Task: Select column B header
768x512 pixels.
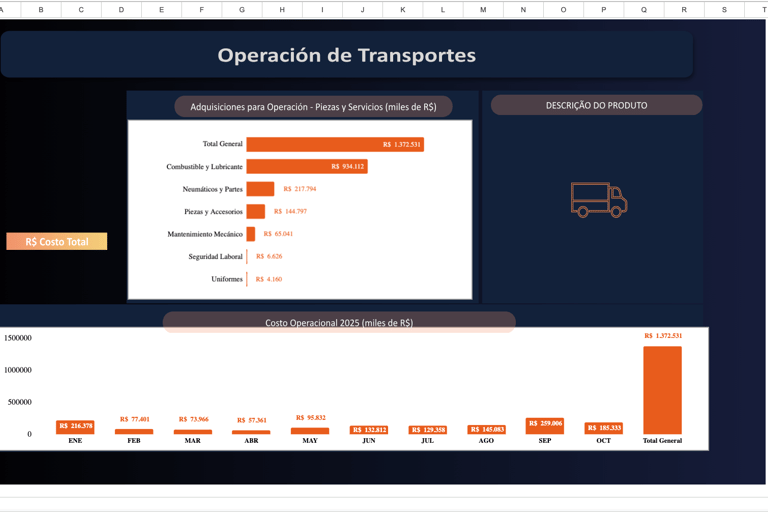Action: pos(41,10)
